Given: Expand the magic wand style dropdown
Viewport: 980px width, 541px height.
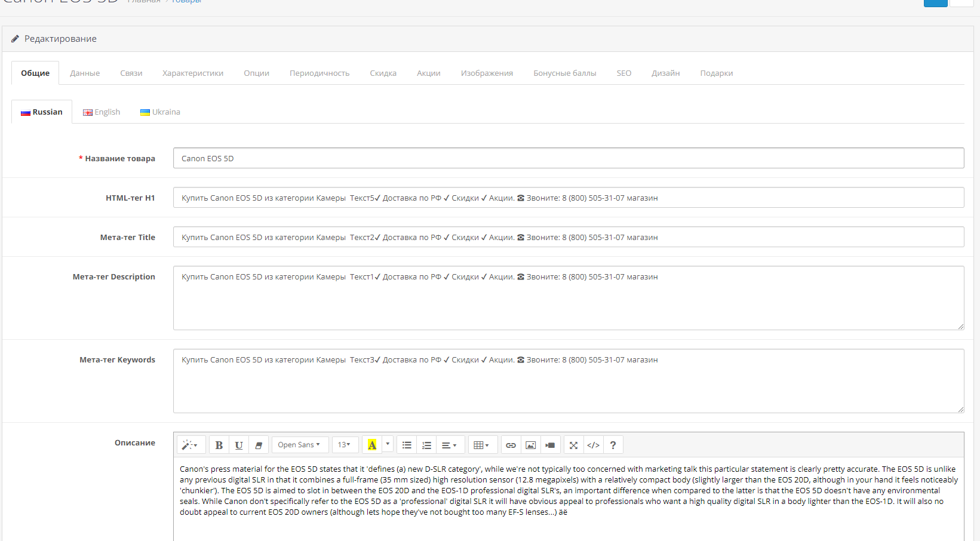Looking at the screenshot, I should click(191, 445).
